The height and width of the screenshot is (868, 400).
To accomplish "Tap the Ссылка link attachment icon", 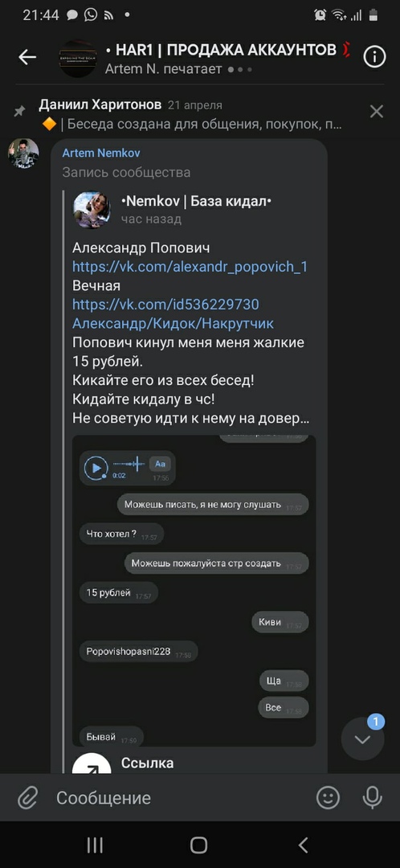I will 92,764.
